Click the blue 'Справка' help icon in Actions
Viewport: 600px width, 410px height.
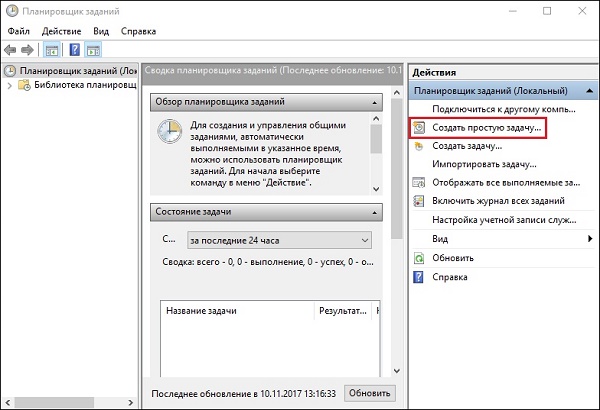pyautogui.click(x=419, y=276)
